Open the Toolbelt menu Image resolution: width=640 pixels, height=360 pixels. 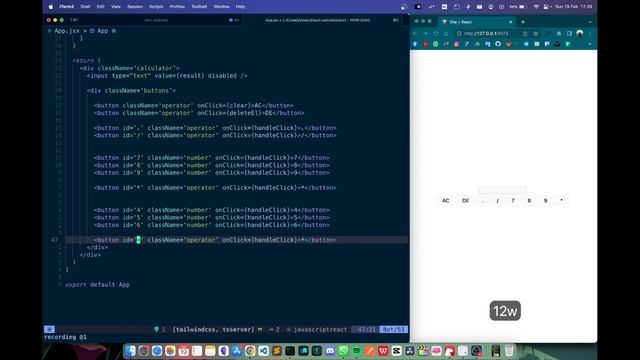(x=199, y=7)
